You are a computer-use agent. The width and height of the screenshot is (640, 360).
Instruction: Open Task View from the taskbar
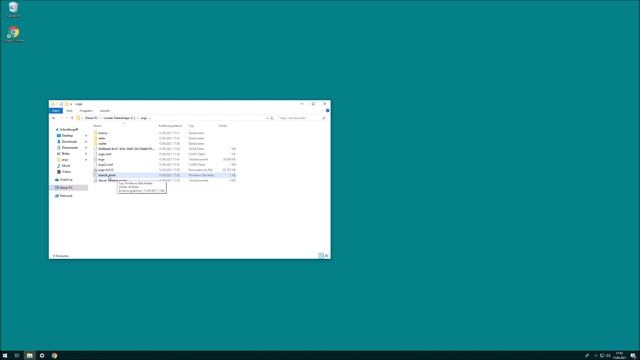click(17, 356)
